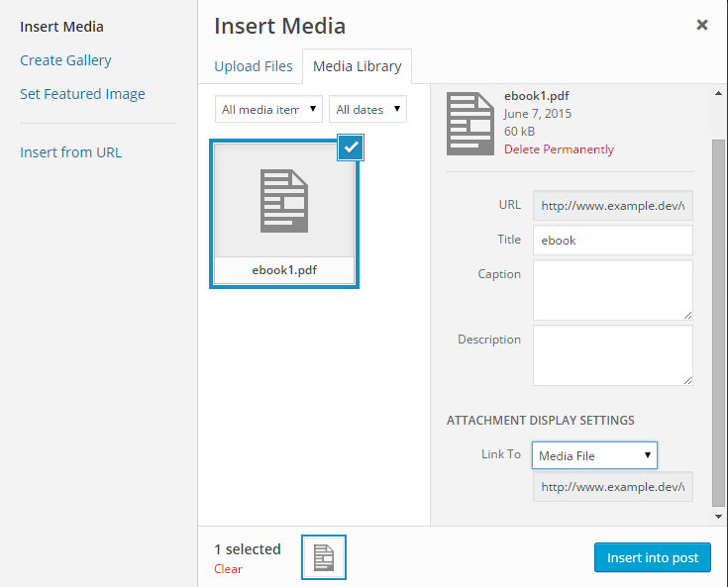Focus the Title field containing ebook
728x587 pixels.
pos(613,240)
